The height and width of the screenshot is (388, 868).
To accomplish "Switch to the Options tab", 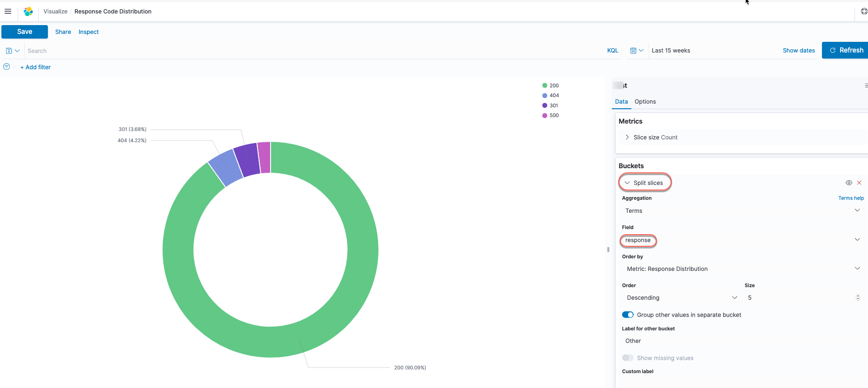I will click(645, 102).
